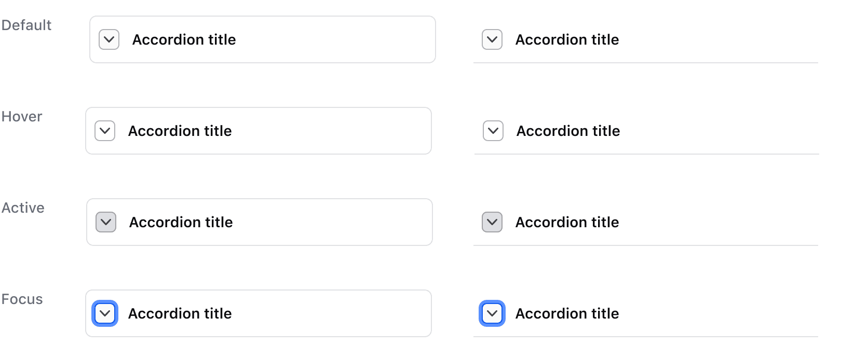The image size is (868, 359).
Task: Click the down arrow in the Default card accordion
Action: pyautogui.click(x=108, y=39)
